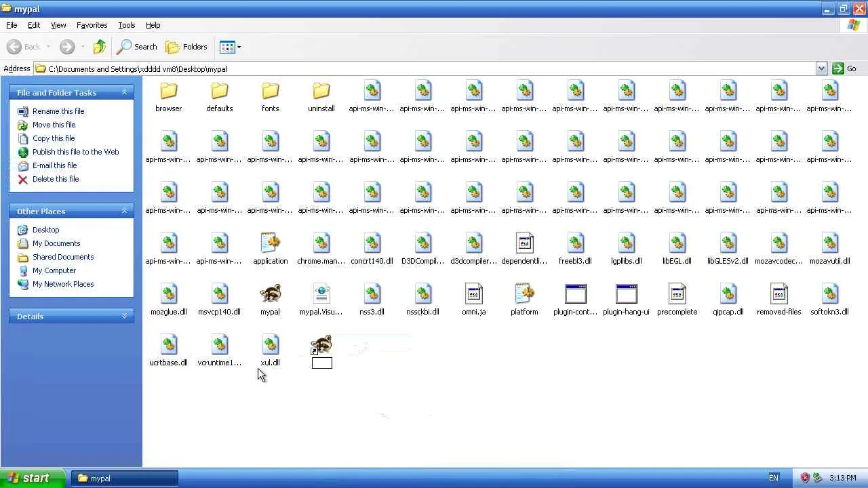
Task: Collapse File and Folder Tasks panel
Action: pyautogui.click(x=124, y=92)
